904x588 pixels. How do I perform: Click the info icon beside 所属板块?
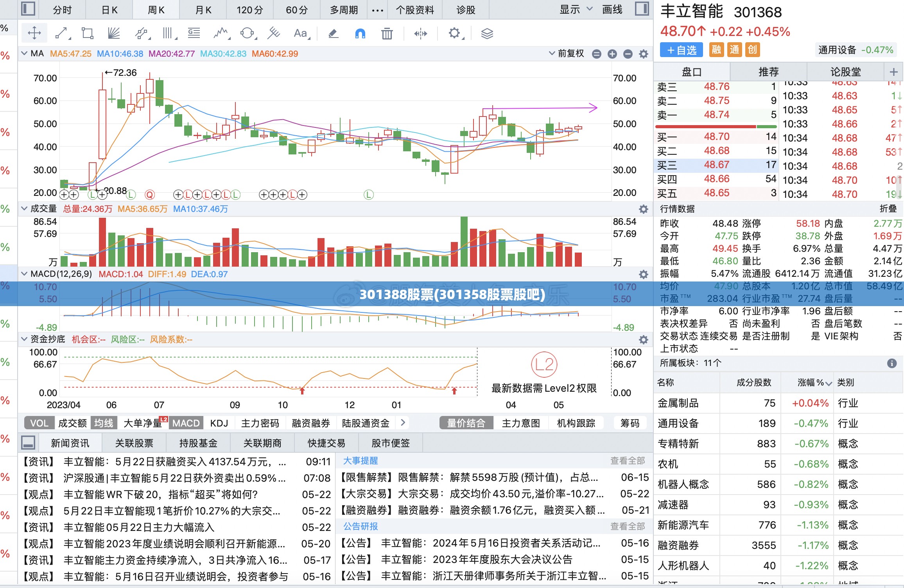(x=892, y=363)
